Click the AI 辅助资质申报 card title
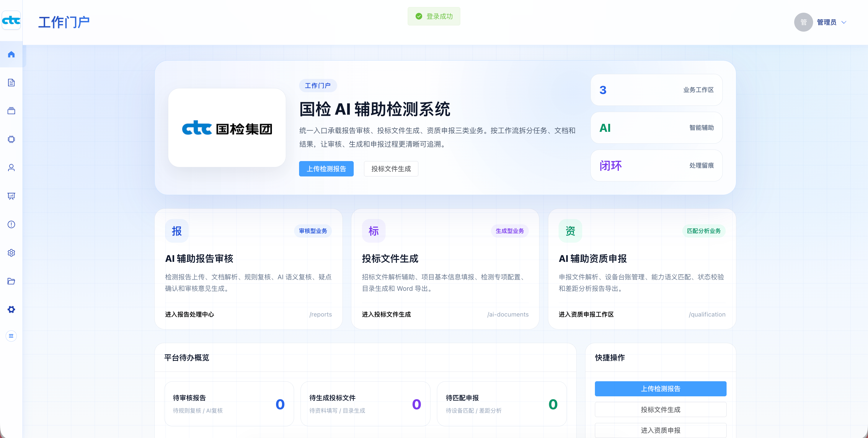Screen dimensions: 868x438 (593, 259)
